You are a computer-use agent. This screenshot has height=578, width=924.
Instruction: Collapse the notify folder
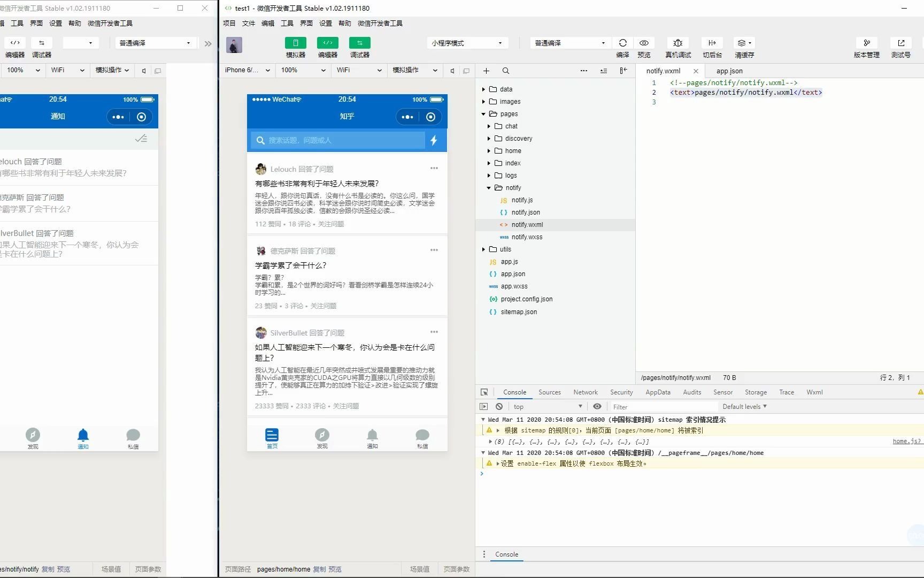click(489, 188)
